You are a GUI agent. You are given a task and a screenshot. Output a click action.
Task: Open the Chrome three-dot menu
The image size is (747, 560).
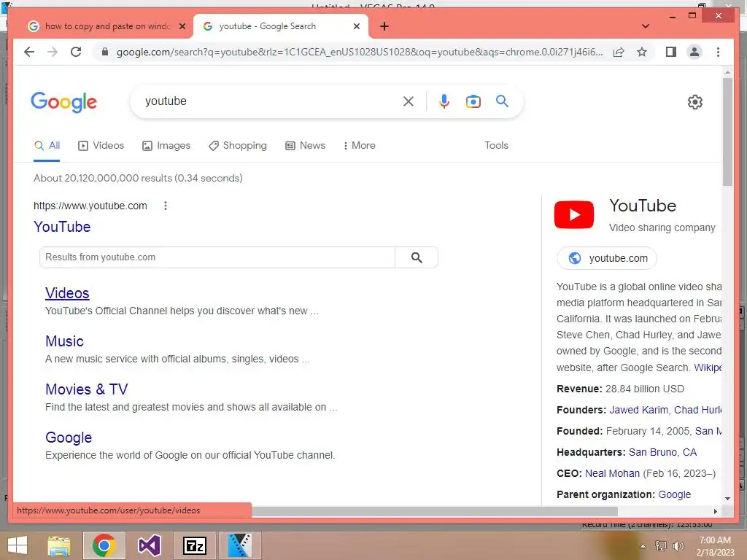[718, 52]
